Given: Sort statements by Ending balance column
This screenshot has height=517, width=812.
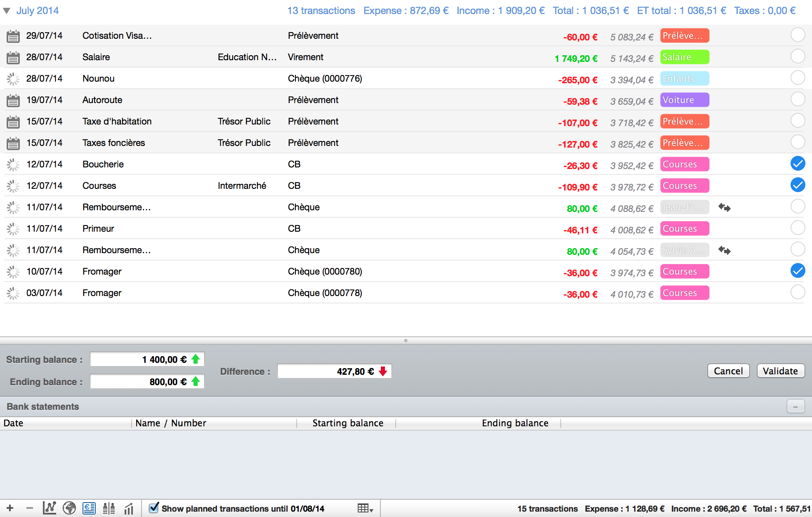Looking at the screenshot, I should (478, 423).
